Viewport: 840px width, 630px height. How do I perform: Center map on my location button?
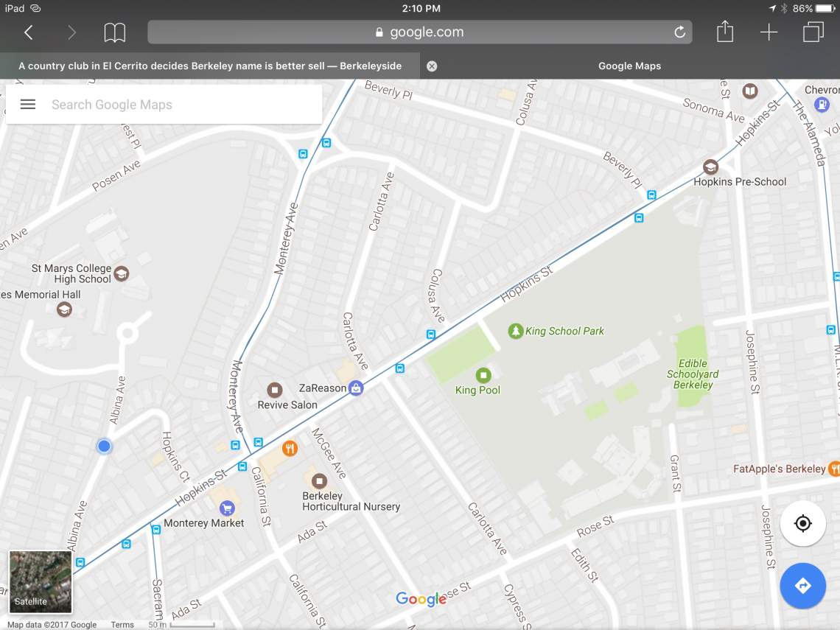point(802,523)
